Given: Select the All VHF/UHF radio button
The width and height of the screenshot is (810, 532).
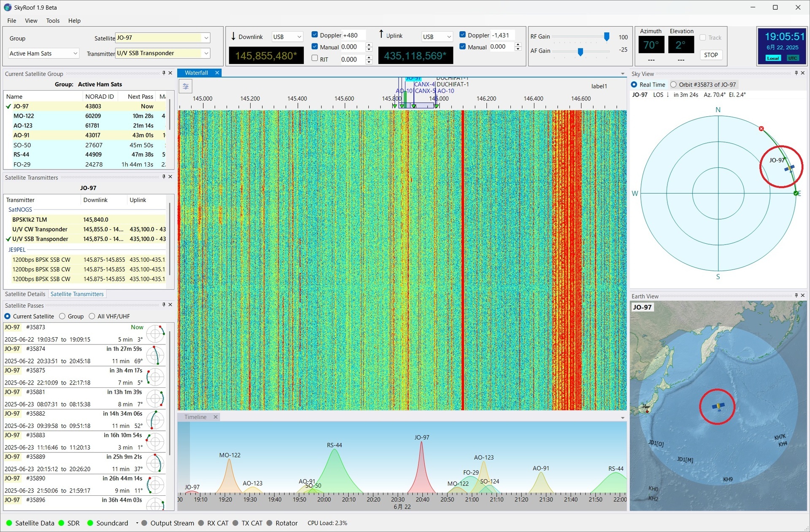Looking at the screenshot, I should pos(92,316).
